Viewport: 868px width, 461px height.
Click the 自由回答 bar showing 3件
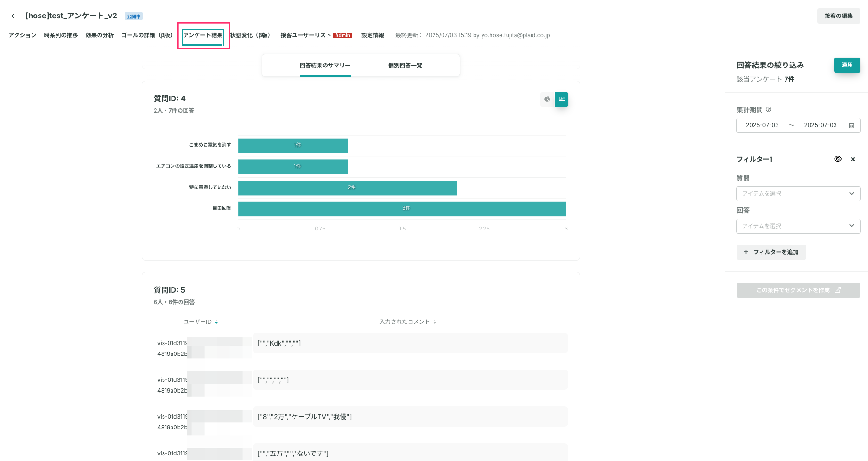click(x=402, y=209)
